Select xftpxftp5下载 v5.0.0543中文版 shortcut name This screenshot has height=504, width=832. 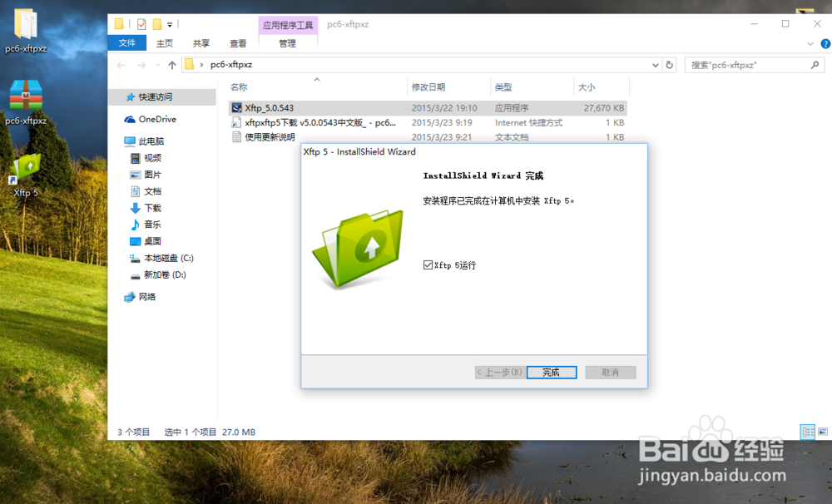pyautogui.click(x=320, y=122)
